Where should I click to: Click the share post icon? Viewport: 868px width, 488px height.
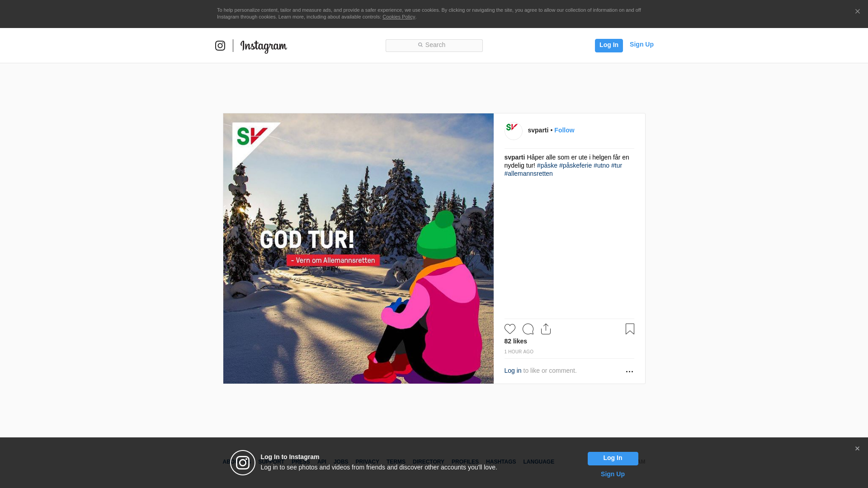coord(546,329)
